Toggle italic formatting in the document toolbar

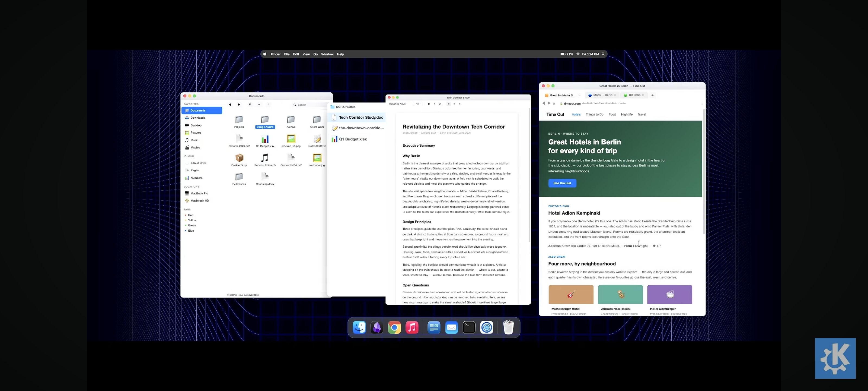point(434,104)
